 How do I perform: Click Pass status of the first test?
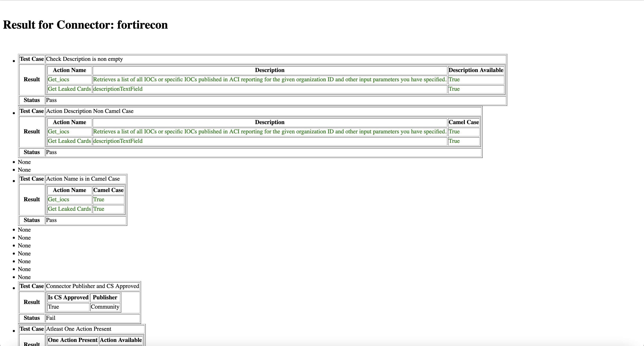coord(51,100)
